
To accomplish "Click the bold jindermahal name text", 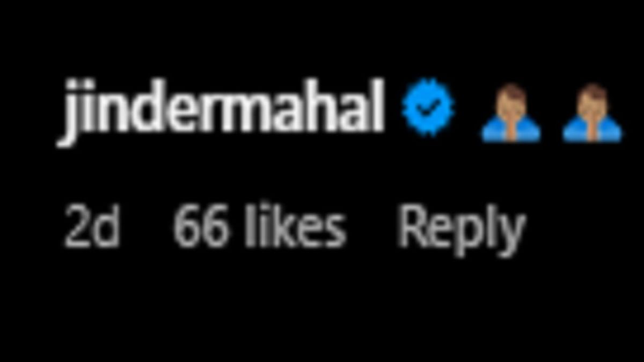I will [x=221, y=110].
